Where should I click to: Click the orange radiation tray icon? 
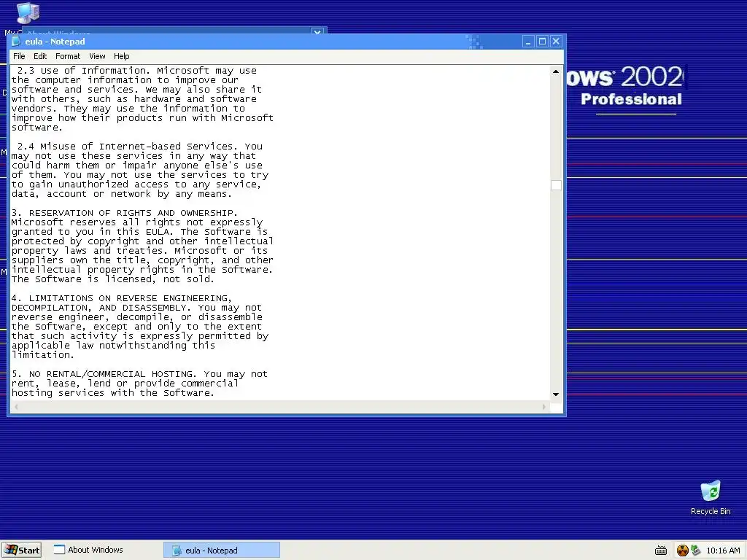[683, 551]
